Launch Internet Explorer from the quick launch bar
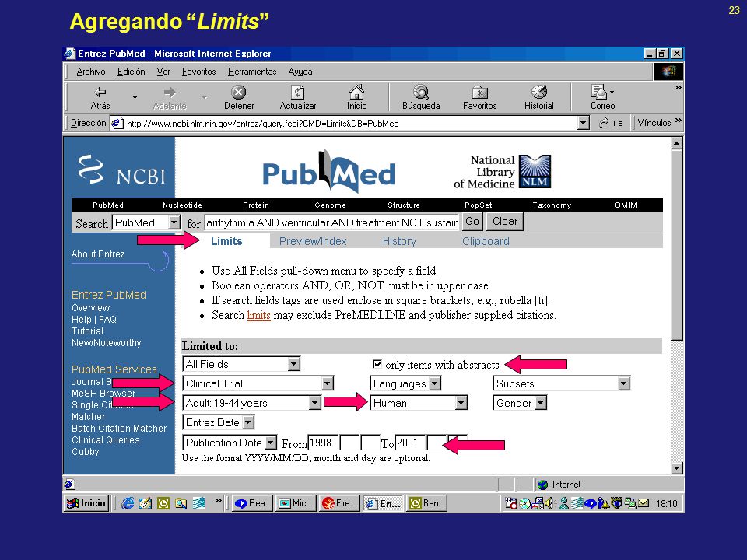The height and width of the screenshot is (560, 747). click(x=128, y=503)
